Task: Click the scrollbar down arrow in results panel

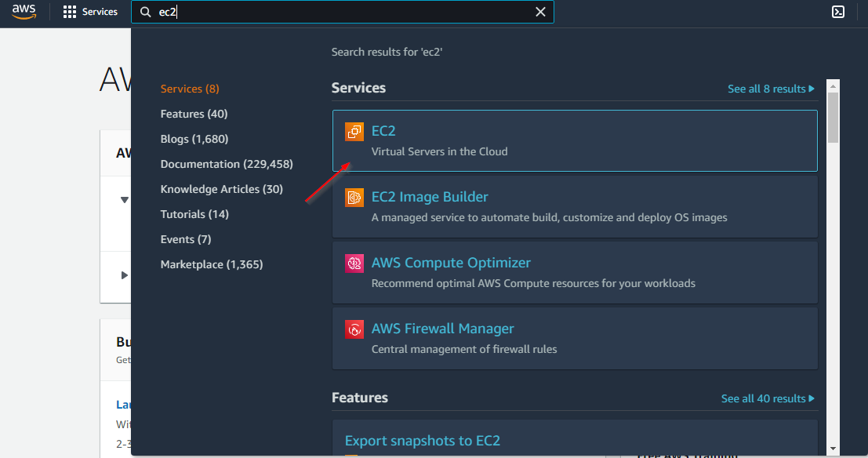Action: pos(831,449)
